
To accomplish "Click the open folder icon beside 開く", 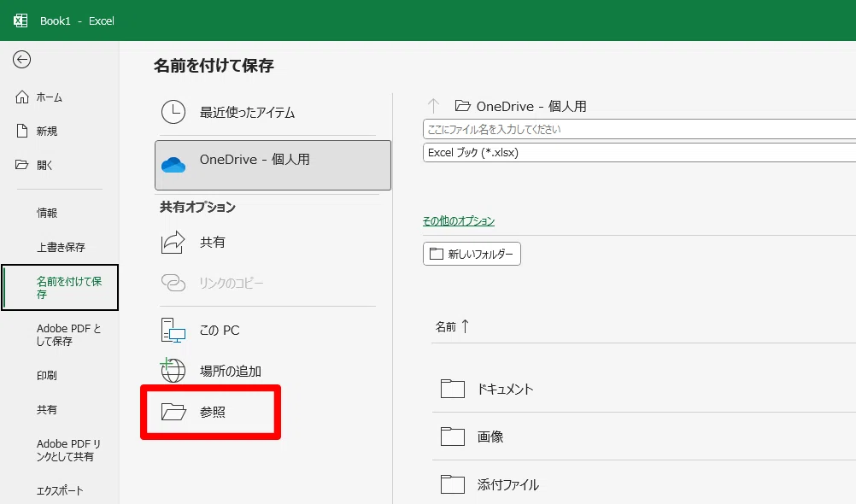I will [22, 165].
